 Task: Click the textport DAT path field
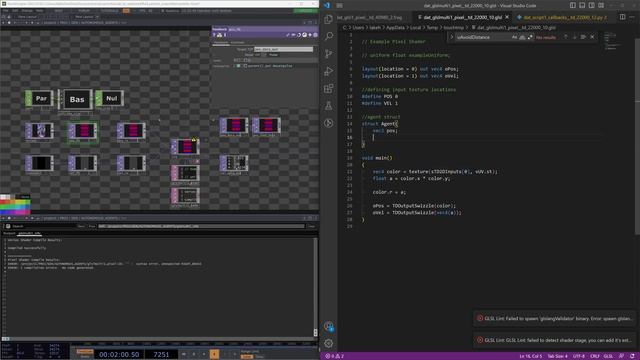(x=201, y=226)
